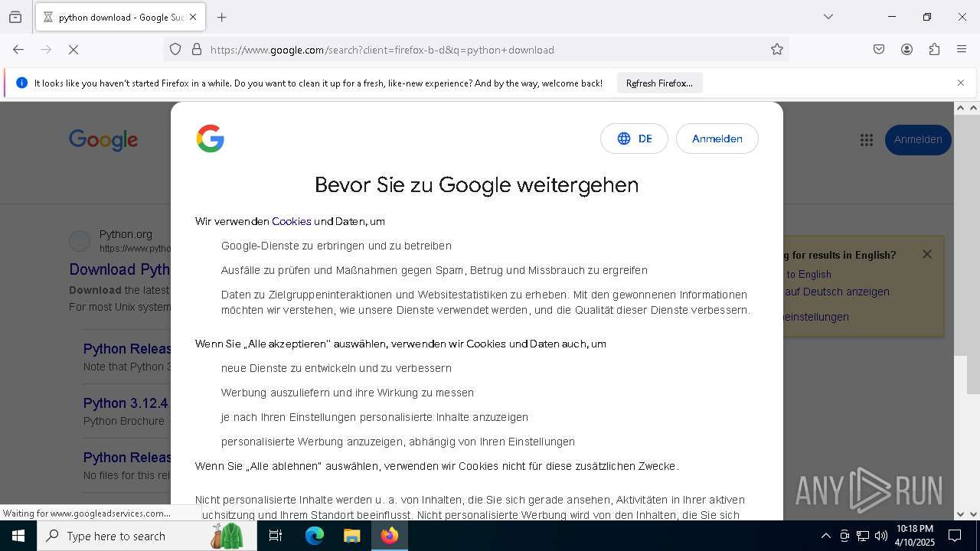Open the DE language selector
The height and width of the screenshot is (551, 980).
point(634,139)
